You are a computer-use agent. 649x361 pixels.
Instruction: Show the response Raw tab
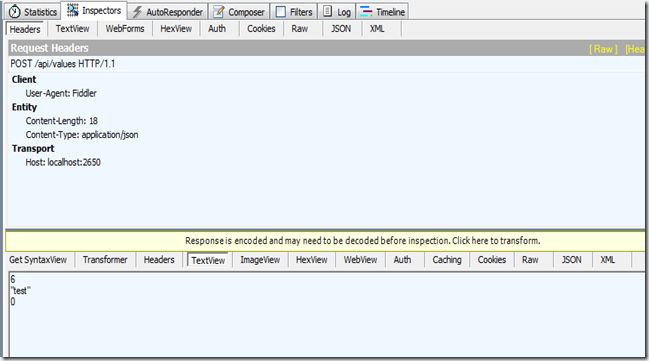coord(530,260)
